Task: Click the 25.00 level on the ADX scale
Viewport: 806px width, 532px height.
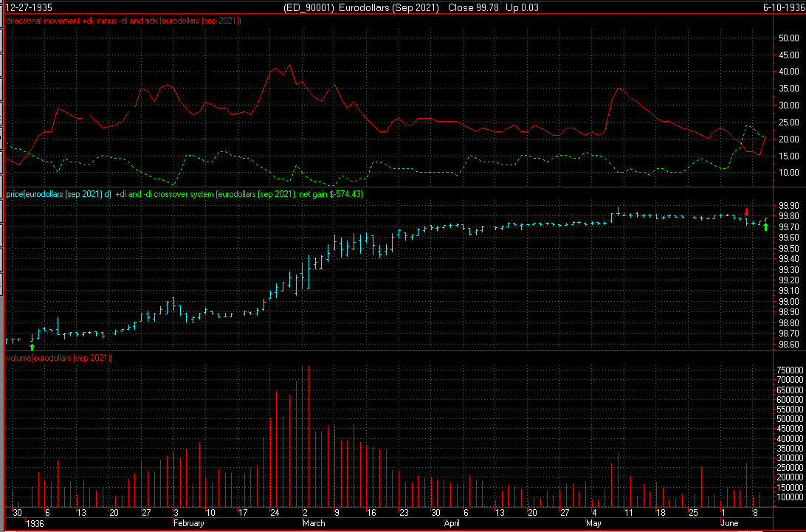Action: click(x=788, y=122)
